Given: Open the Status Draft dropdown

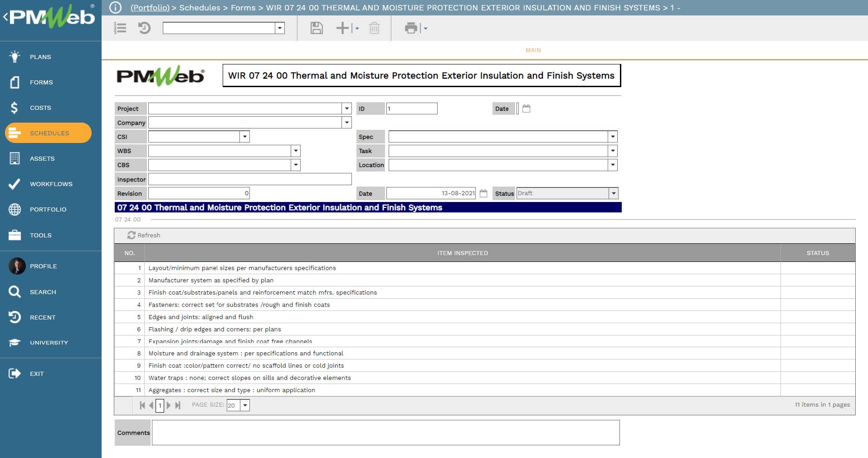Looking at the screenshot, I should click(613, 193).
